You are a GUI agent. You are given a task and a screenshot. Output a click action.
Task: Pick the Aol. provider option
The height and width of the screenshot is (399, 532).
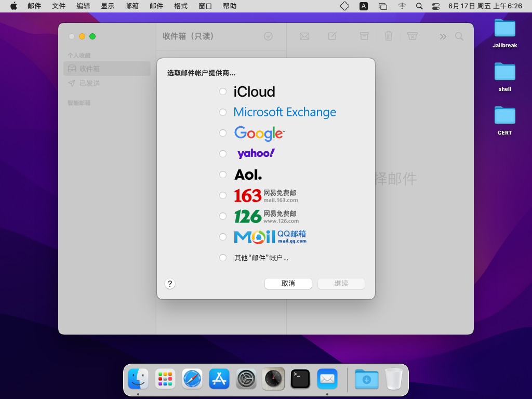[x=222, y=175]
